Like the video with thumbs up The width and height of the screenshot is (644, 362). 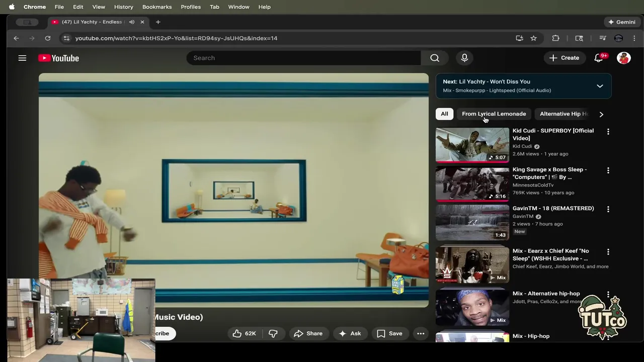(x=245, y=333)
